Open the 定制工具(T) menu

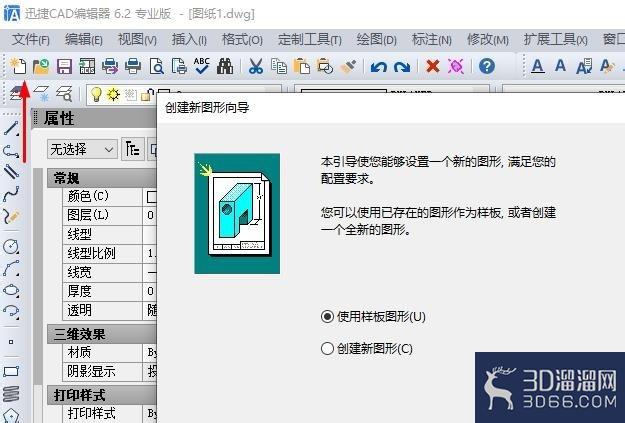point(310,40)
